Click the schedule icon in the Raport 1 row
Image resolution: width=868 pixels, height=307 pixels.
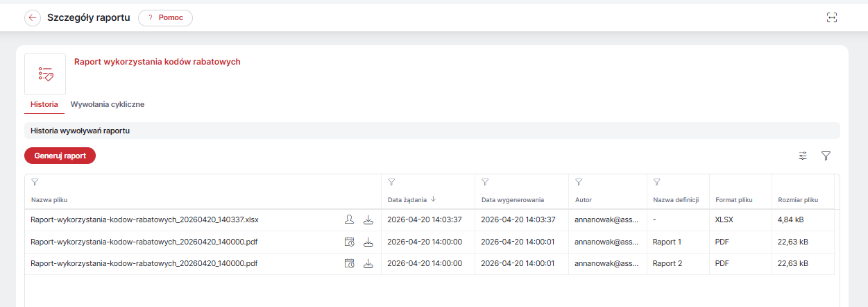pyautogui.click(x=350, y=242)
